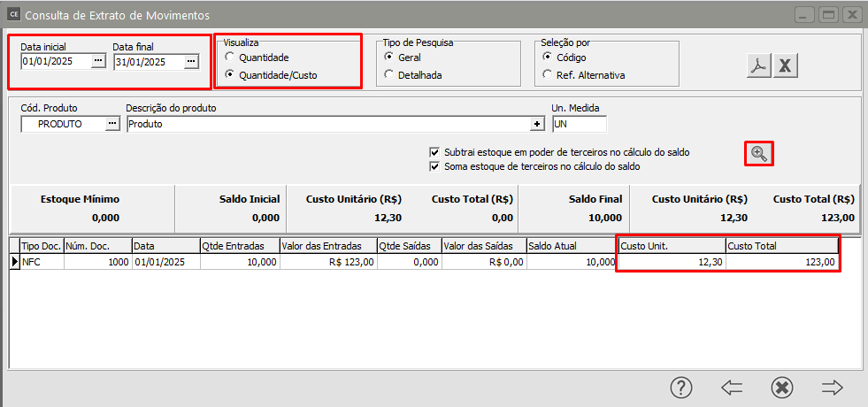Select Ref. Alternativa selection option
The image size is (868, 407).
pyautogui.click(x=548, y=75)
